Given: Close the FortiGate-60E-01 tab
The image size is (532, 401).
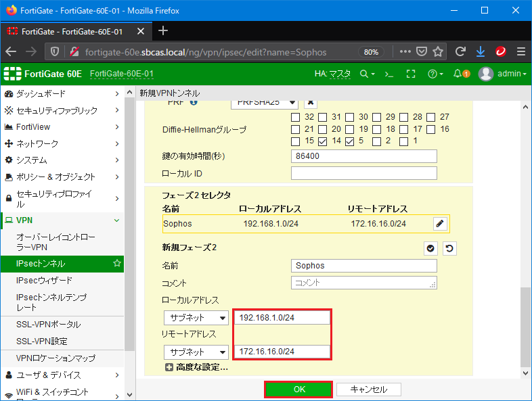Looking at the screenshot, I should [x=141, y=32].
